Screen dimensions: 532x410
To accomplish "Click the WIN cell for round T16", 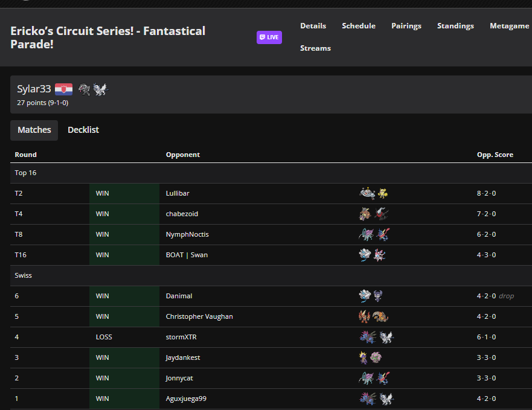I will coord(124,255).
